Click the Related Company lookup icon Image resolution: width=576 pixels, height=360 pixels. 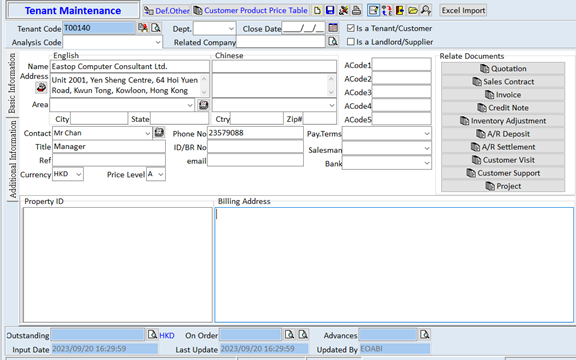(333, 42)
